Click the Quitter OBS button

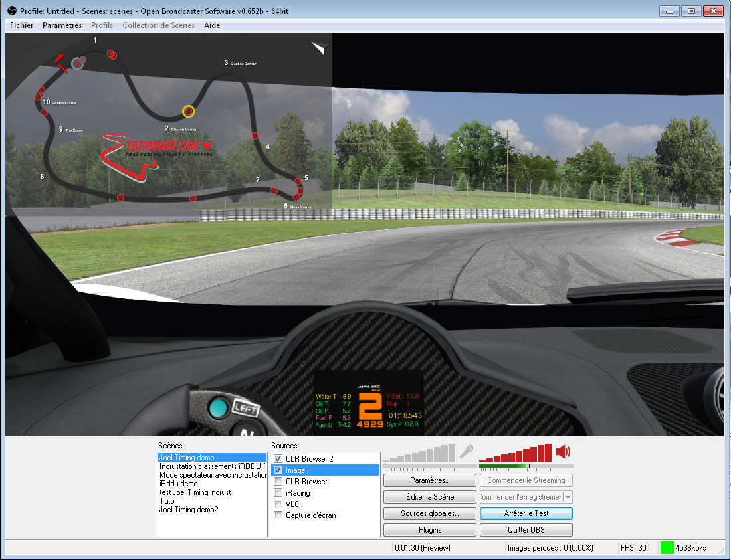click(526, 530)
